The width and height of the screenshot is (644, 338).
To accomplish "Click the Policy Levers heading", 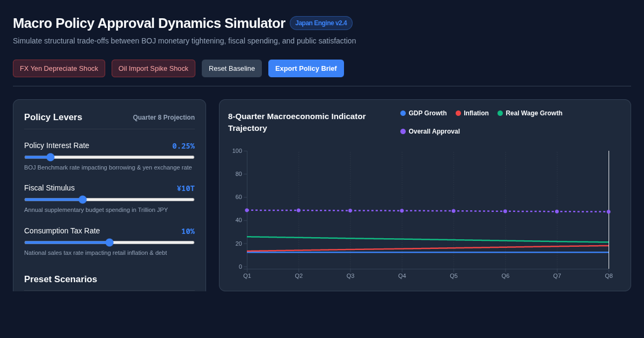I will pos(53,117).
